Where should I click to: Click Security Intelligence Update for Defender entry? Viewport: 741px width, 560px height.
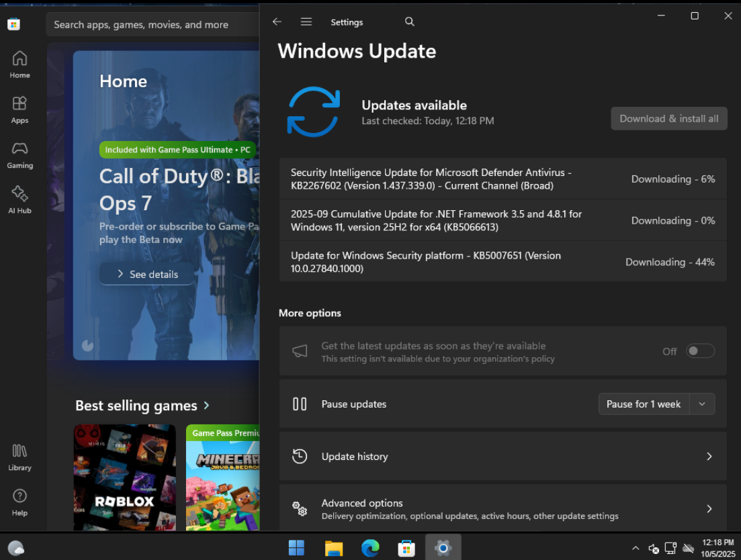tap(503, 179)
